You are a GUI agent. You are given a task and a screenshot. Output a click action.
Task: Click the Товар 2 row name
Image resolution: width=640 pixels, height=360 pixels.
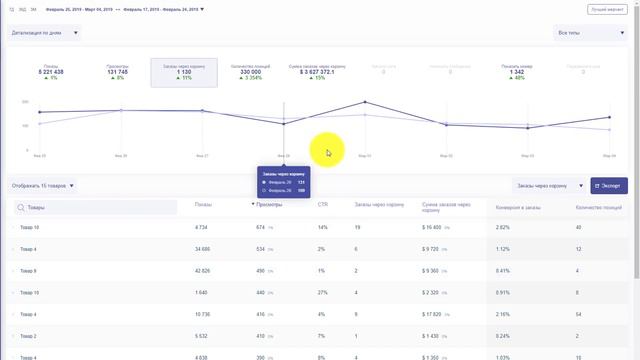pyautogui.click(x=28, y=336)
